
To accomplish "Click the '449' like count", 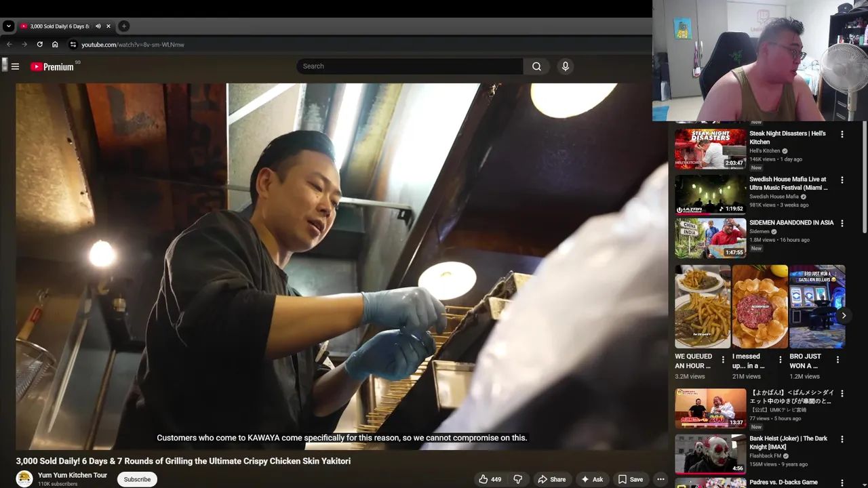I will pyautogui.click(x=496, y=479).
